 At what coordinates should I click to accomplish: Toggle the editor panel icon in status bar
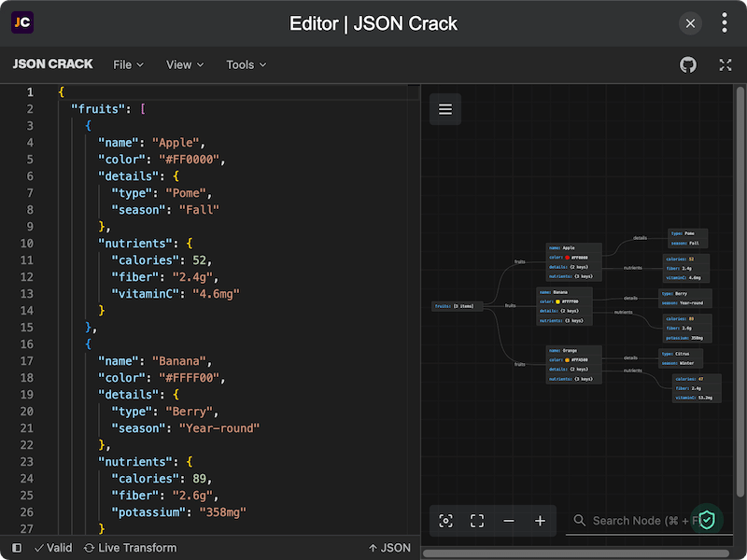pyautogui.click(x=17, y=548)
